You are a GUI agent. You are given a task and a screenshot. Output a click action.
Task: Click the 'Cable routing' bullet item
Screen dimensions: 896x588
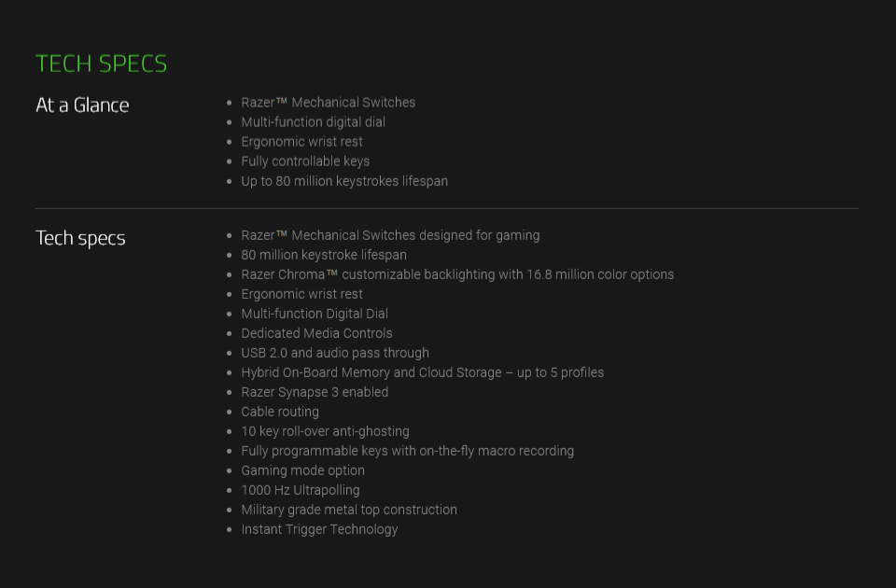280,412
